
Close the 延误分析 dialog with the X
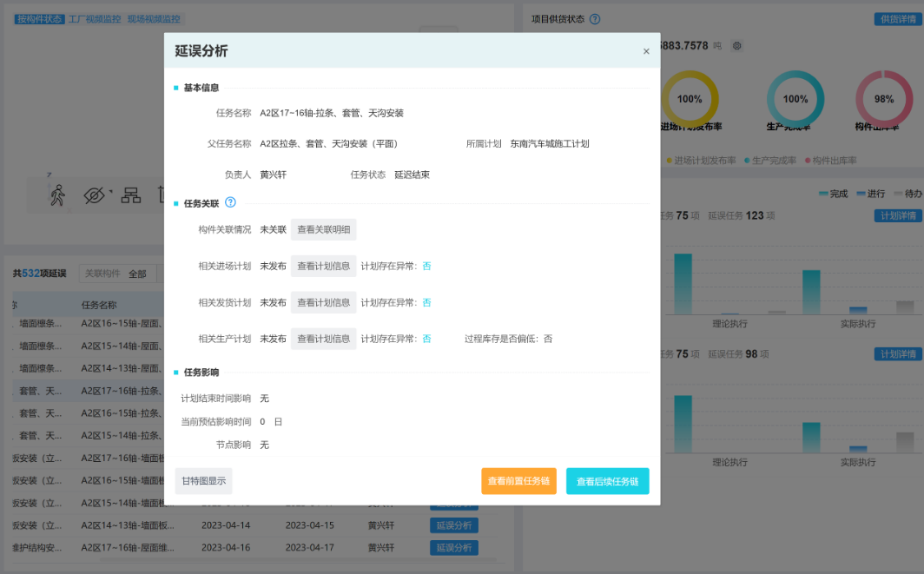coord(646,51)
